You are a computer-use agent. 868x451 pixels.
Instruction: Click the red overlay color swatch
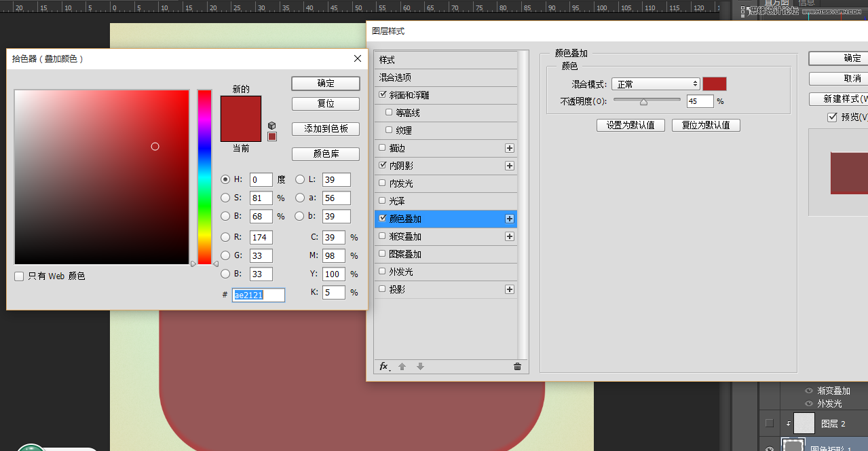[x=714, y=84]
